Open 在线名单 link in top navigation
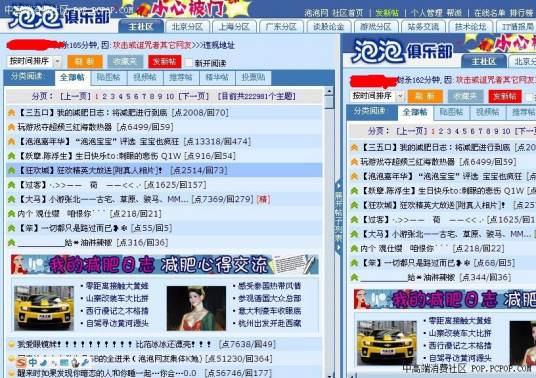The image size is (536, 378). 489,13
